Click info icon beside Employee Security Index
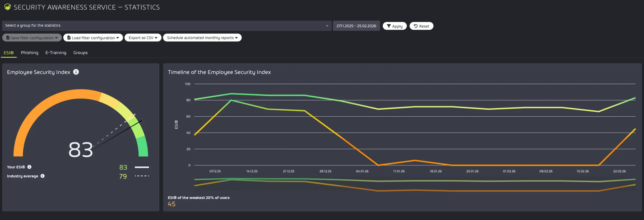 (76, 72)
